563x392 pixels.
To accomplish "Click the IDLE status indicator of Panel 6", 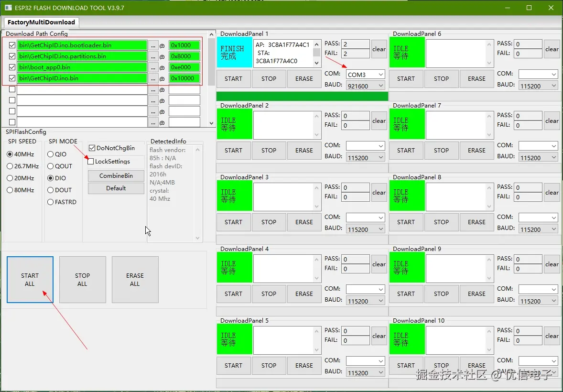I will [x=407, y=53].
